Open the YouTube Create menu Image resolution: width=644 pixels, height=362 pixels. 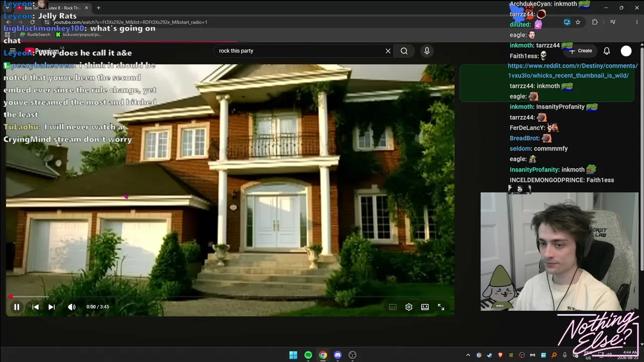point(580,51)
